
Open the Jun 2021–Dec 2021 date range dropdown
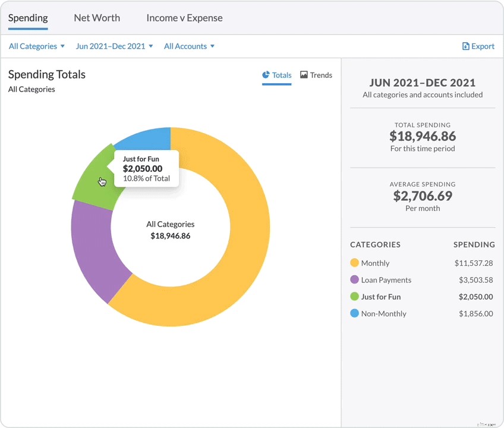pyautogui.click(x=114, y=46)
